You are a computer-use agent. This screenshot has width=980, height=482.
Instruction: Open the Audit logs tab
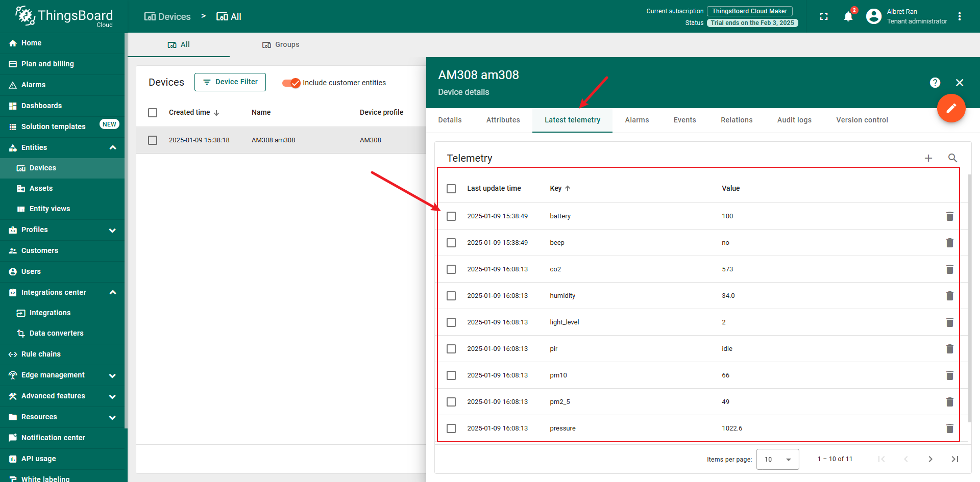[794, 120]
